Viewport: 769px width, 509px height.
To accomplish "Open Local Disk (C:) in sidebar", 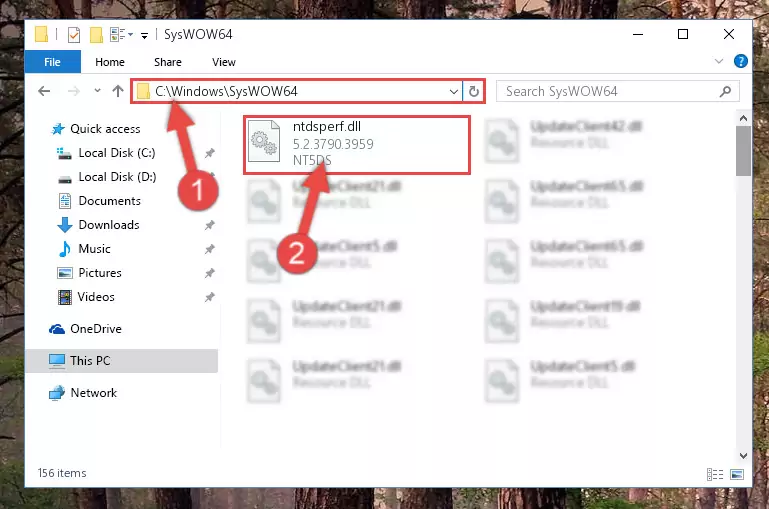I will pyautogui.click(x=117, y=153).
